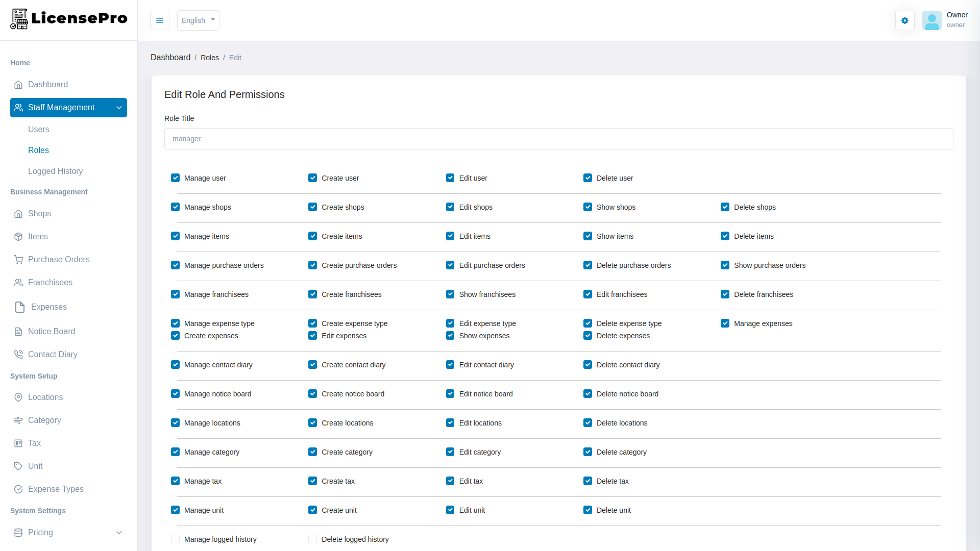Screen dimensions: 980x551
Task: Uncheck the Delete shops permission
Action: tap(725, 207)
